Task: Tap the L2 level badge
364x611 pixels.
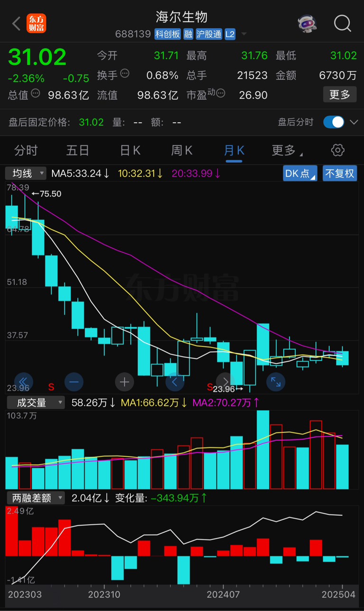Action: coord(230,34)
